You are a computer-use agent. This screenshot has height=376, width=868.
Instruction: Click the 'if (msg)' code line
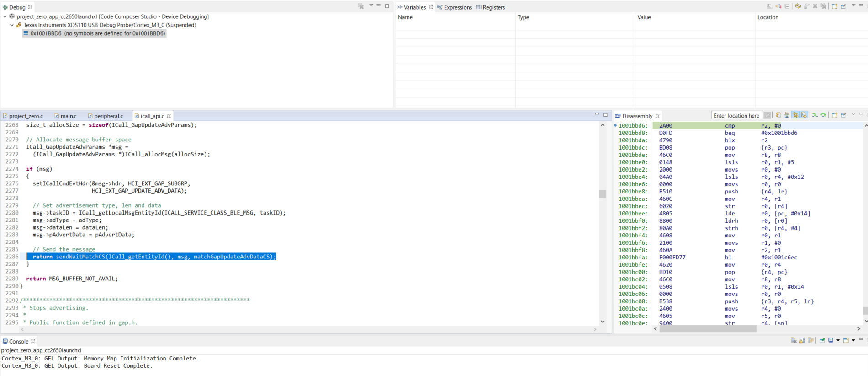39,169
